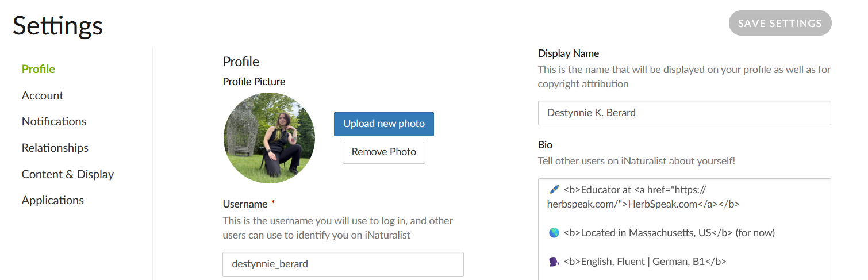Open the Applications settings tab
The image size is (868, 280).
coord(53,200)
